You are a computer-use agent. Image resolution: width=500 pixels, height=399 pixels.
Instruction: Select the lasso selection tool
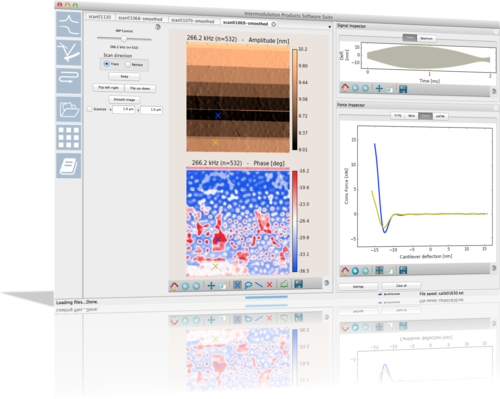tap(248, 285)
